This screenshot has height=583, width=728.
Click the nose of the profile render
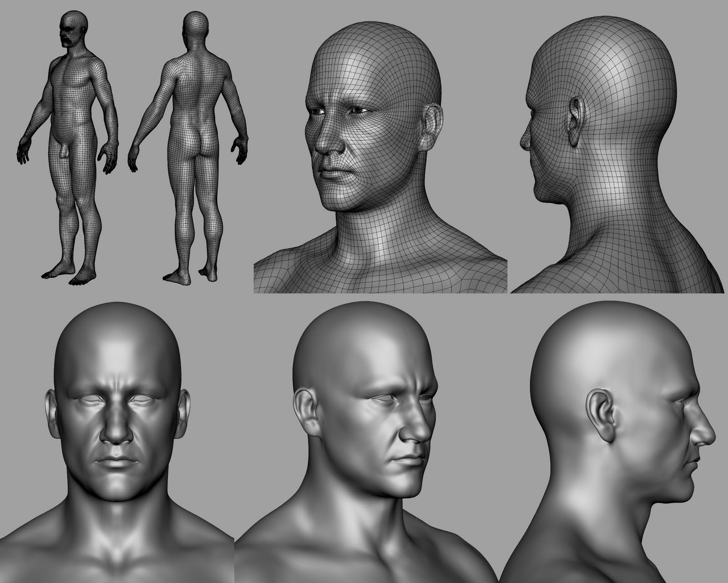[x=703, y=437]
